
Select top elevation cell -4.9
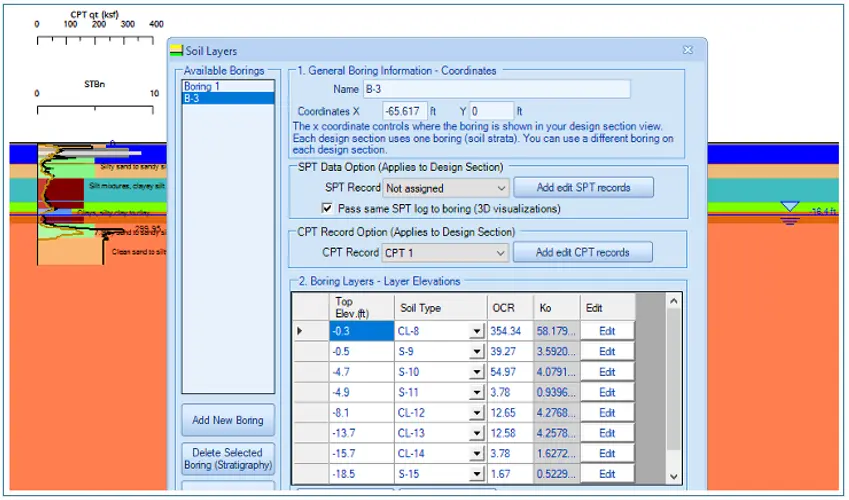point(361,392)
